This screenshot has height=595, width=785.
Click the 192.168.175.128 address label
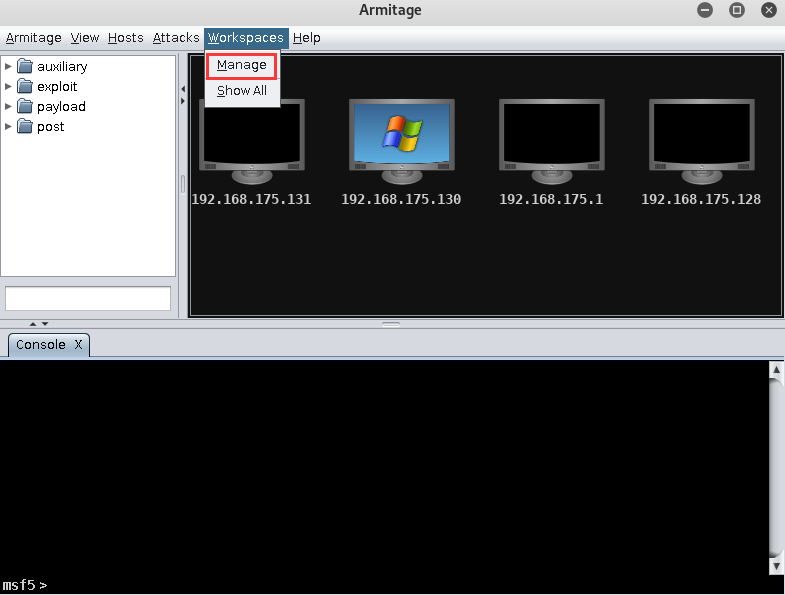click(x=701, y=199)
